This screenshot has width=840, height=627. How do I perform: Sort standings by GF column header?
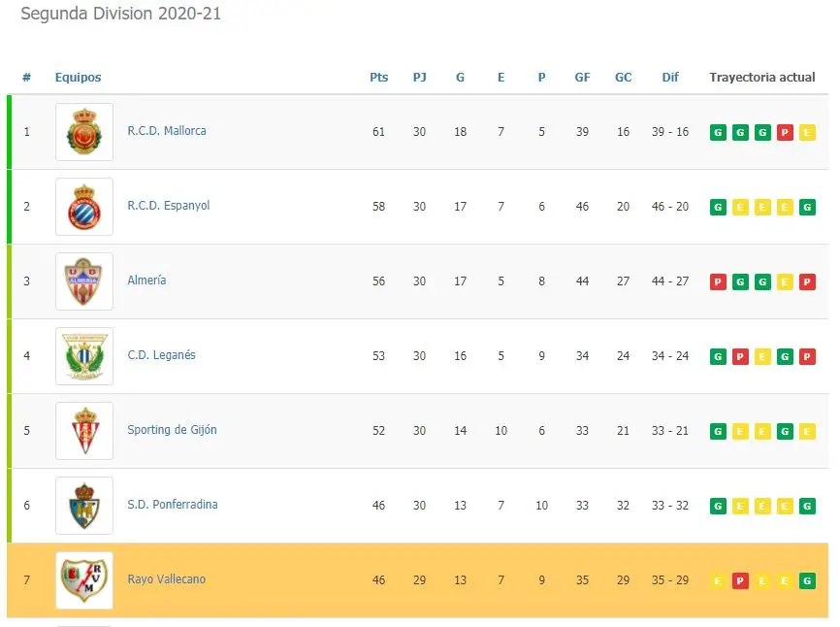coord(582,78)
